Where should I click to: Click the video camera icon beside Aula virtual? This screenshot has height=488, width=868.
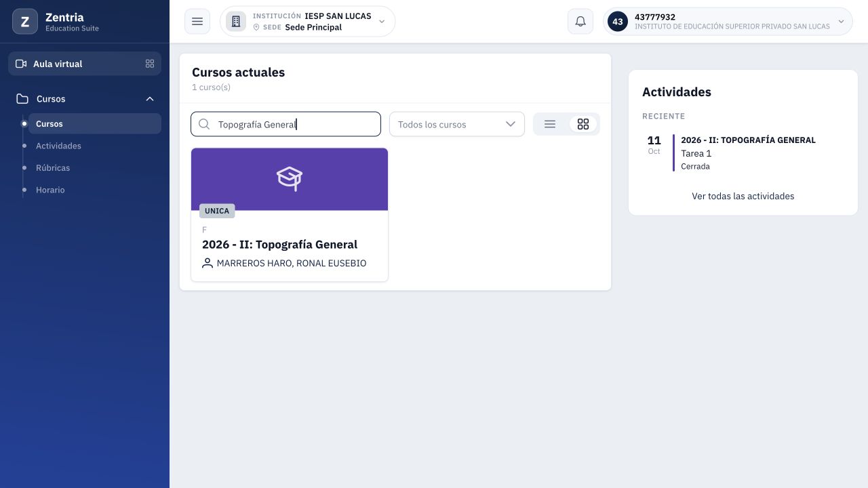click(21, 64)
